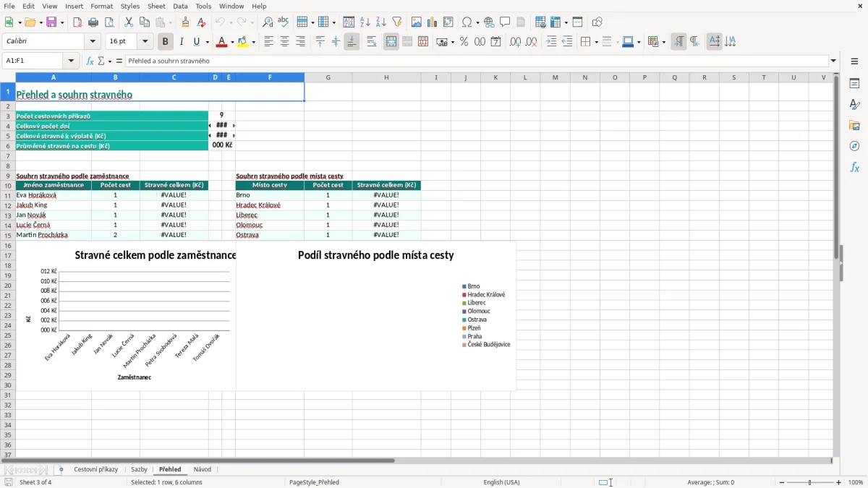Click the Save document icon

51,22
